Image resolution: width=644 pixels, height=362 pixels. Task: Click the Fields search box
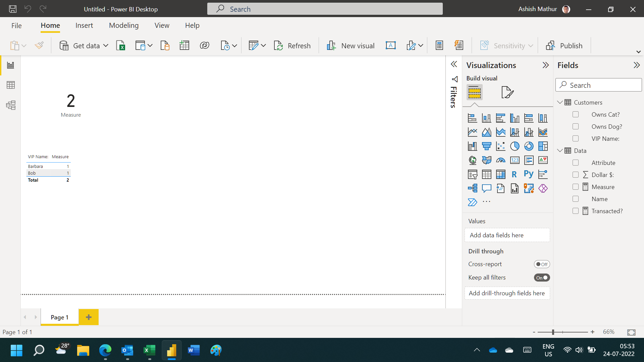(x=598, y=85)
